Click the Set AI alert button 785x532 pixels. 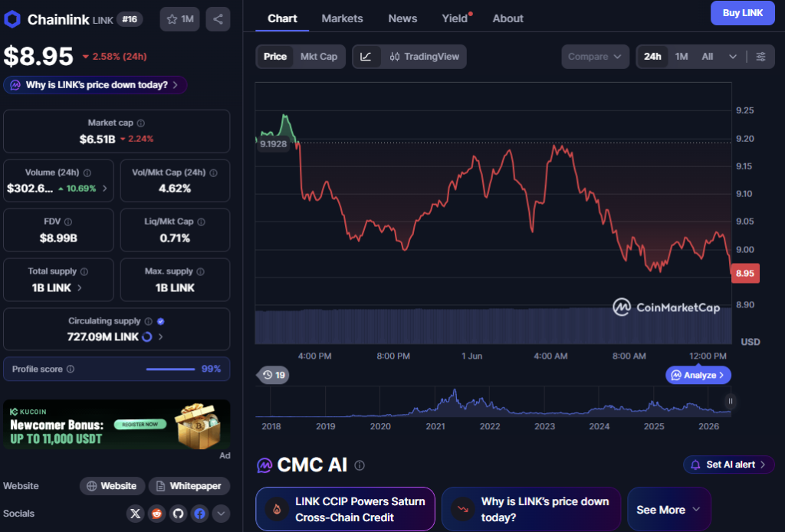pyautogui.click(x=729, y=465)
